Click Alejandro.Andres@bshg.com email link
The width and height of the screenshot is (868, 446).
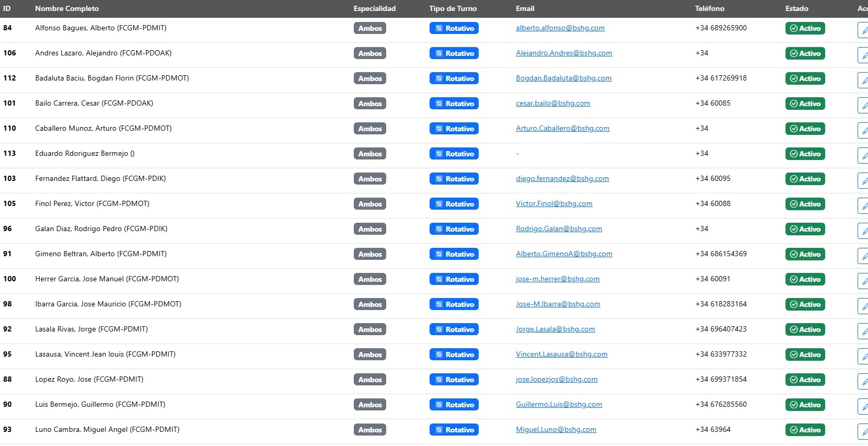pos(564,53)
